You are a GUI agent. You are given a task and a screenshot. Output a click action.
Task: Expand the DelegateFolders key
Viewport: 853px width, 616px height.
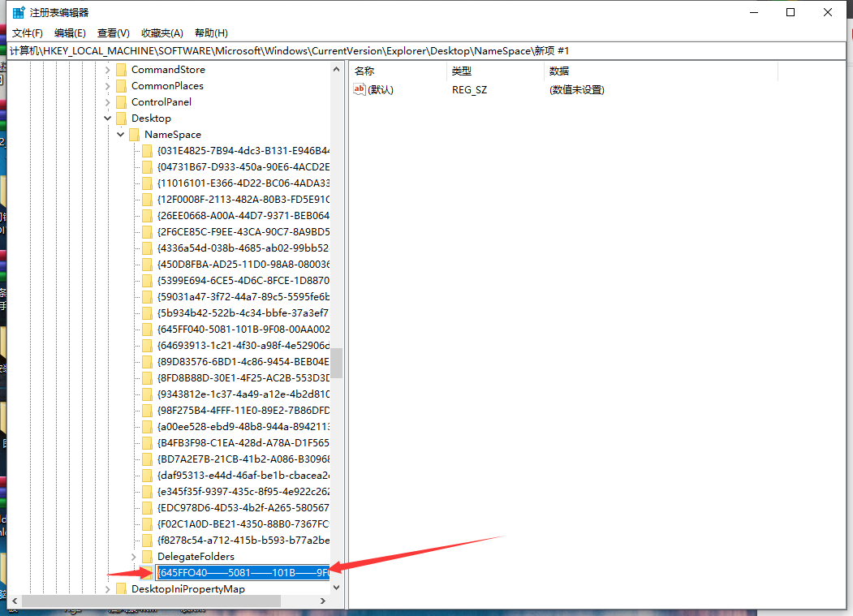[133, 557]
